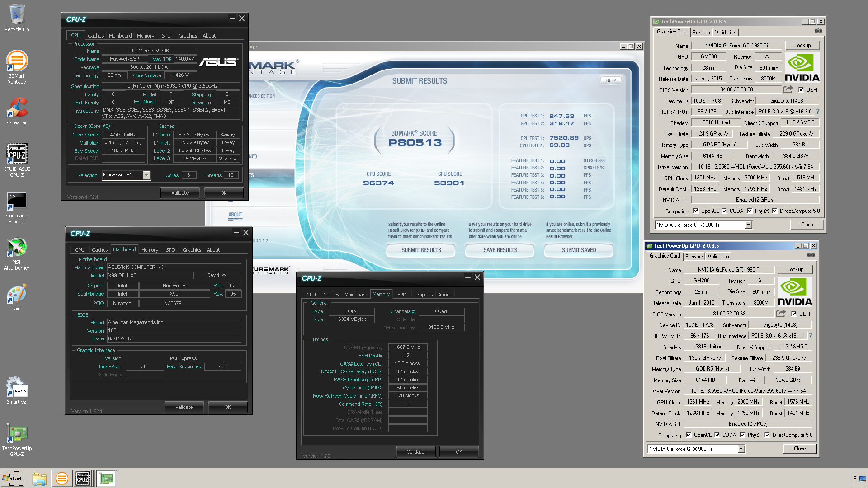Image resolution: width=868 pixels, height=488 pixels.
Task: Open Processor #1 selection dropdown in CPU-Z
Action: [146, 175]
